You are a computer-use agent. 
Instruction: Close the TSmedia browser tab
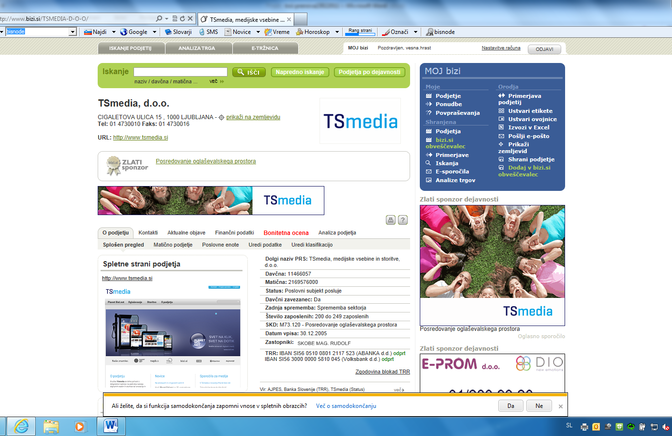(x=289, y=19)
